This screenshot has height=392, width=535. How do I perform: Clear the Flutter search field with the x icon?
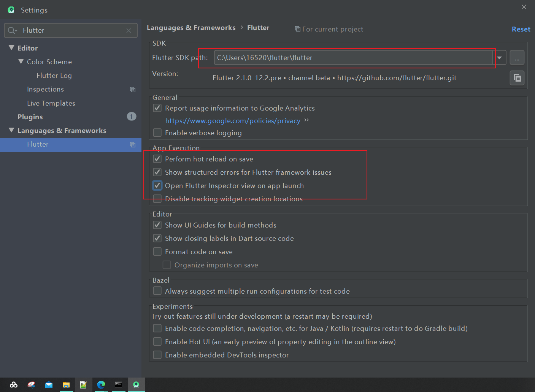[129, 30]
